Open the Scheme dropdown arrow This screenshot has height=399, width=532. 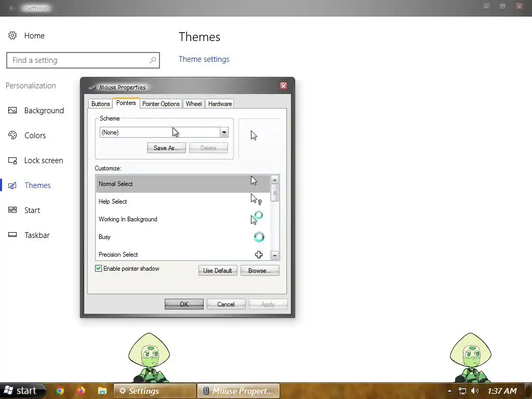pos(224,132)
